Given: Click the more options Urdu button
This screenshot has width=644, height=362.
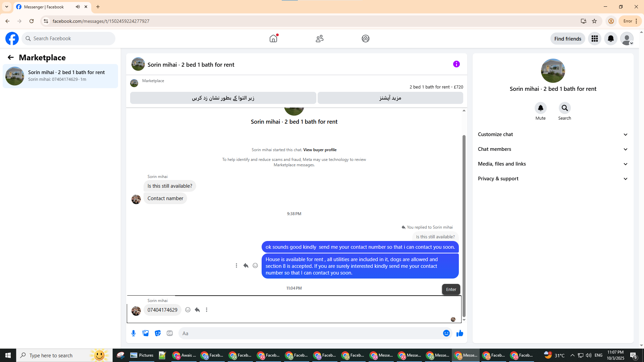Looking at the screenshot, I should tap(390, 98).
